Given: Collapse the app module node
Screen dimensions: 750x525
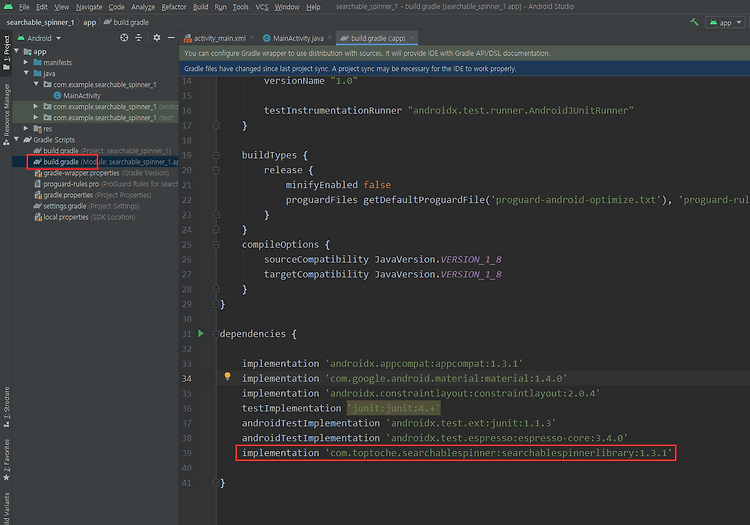Looking at the screenshot, I should (x=17, y=51).
